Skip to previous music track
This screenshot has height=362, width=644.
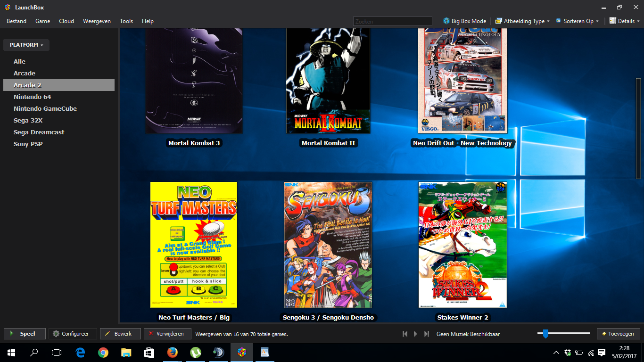coord(405,334)
